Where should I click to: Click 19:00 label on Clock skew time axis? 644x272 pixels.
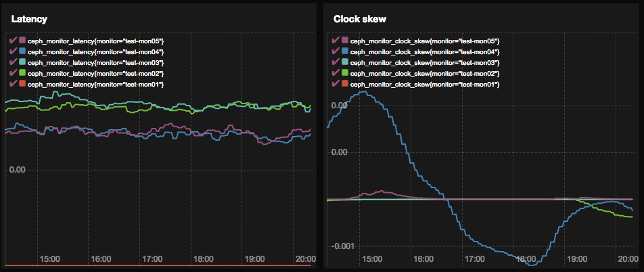[576, 259]
